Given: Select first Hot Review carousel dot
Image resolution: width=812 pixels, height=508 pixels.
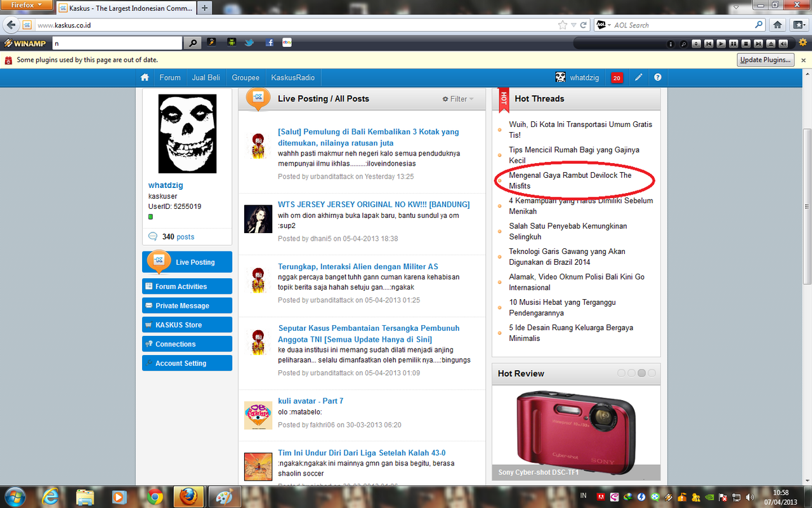Looking at the screenshot, I should [622, 373].
